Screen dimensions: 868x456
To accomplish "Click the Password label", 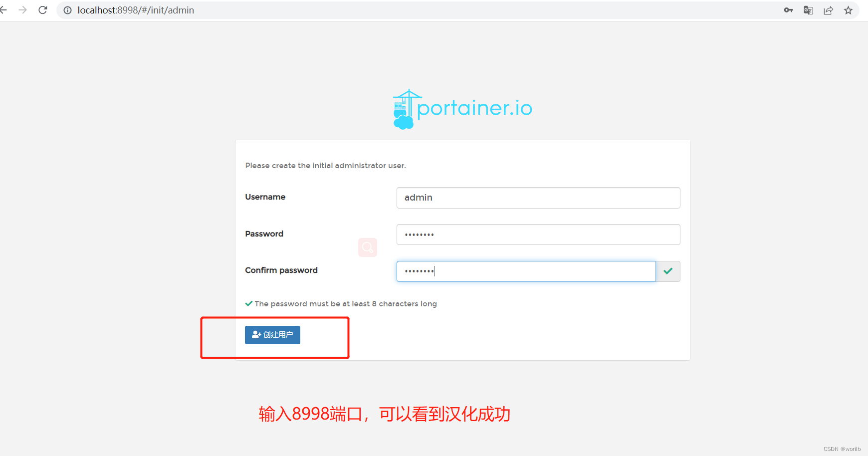I will click(x=264, y=234).
